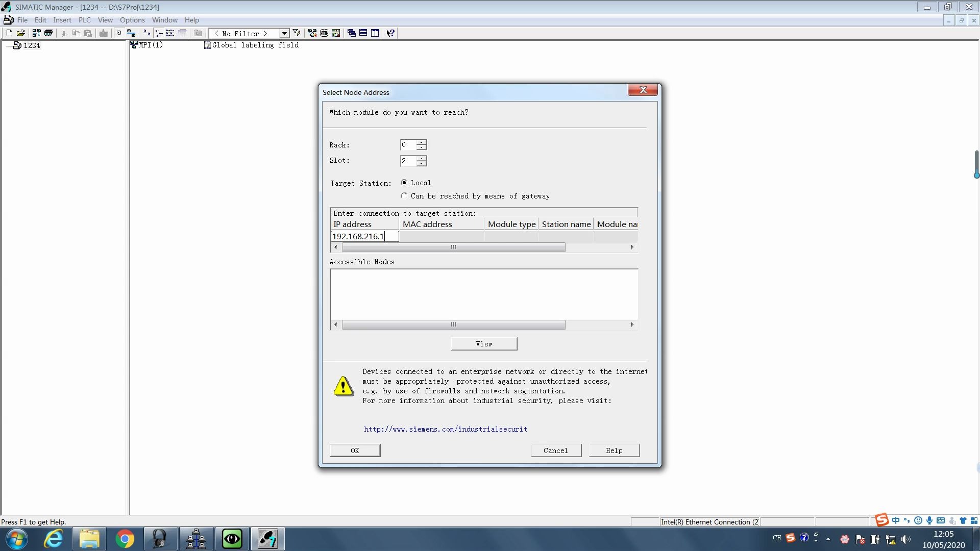Open the Window menu
The height and width of the screenshot is (551, 980).
pos(165,20)
